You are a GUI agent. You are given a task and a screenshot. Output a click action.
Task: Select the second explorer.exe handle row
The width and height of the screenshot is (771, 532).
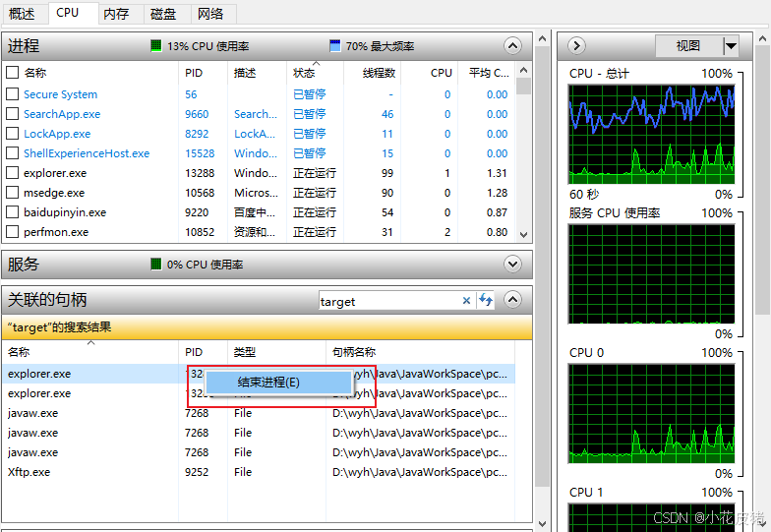(259, 393)
